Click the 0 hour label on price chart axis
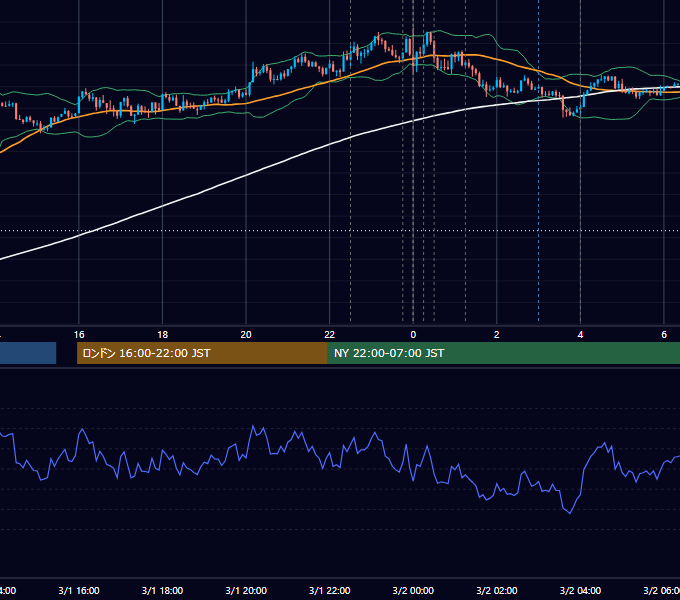 (413, 335)
